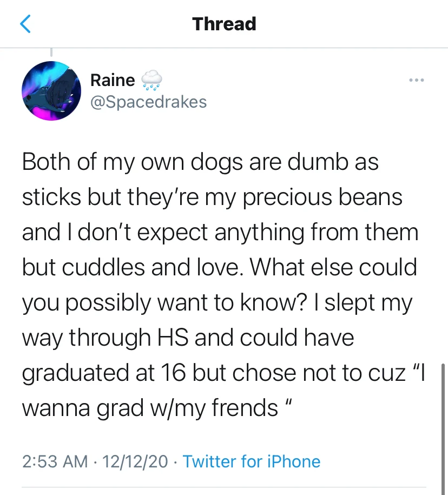Go back using the blue chevron arrow

pos(25,24)
